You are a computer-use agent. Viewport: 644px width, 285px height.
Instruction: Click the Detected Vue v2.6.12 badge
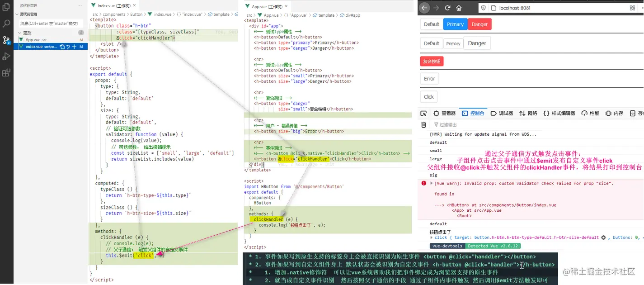coord(494,246)
